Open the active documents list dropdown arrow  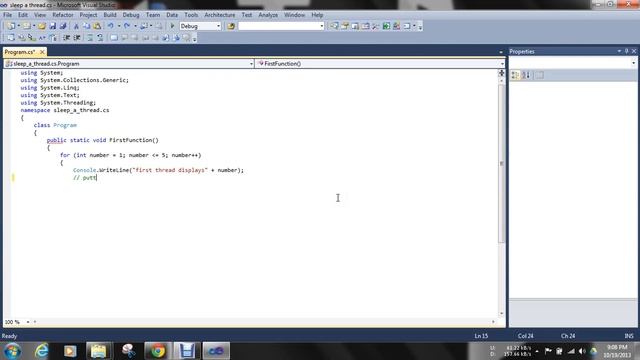501,52
